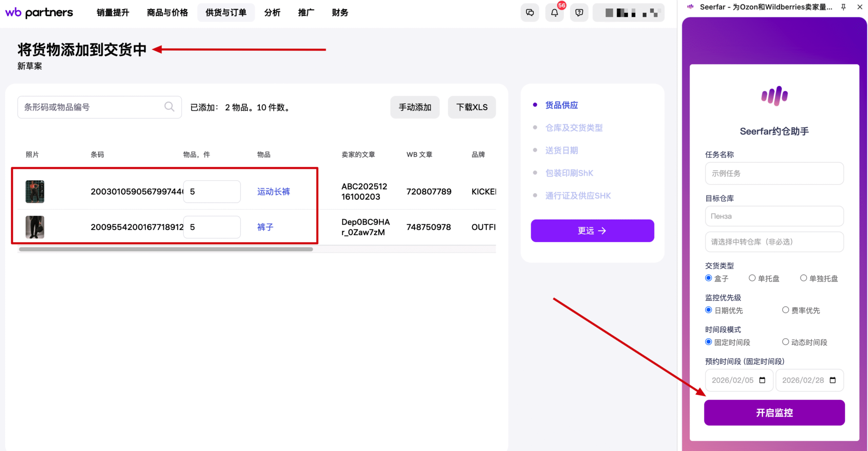
Task: Open the help question icon
Action: (x=579, y=13)
